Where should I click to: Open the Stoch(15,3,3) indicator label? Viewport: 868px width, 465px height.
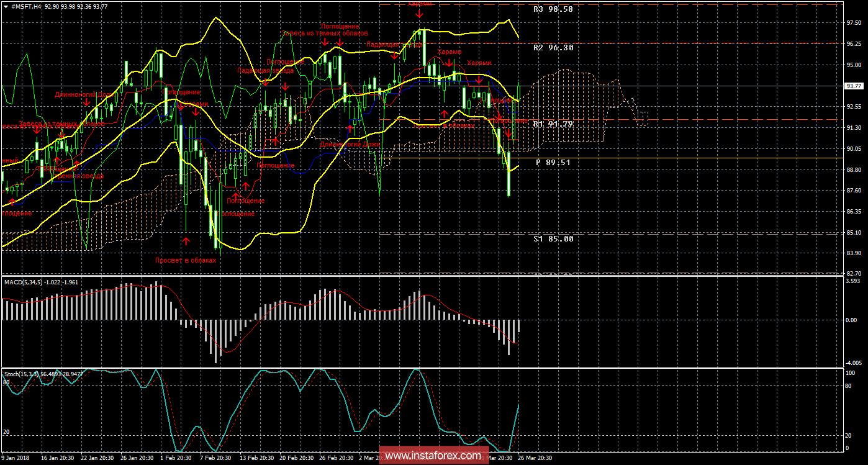point(38,374)
